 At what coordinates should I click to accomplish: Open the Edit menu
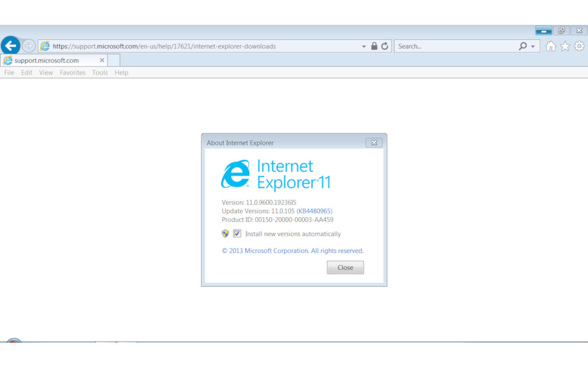[27, 73]
